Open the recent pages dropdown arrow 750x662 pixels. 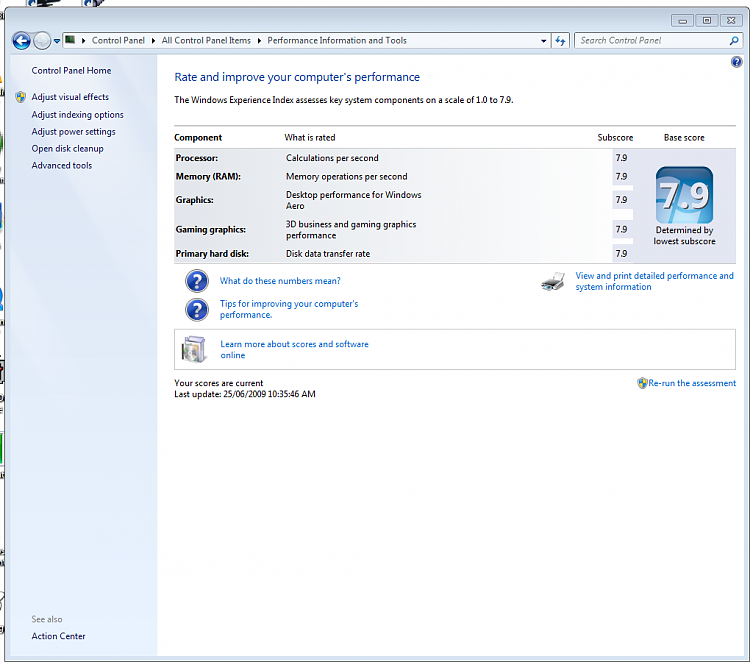point(57,41)
